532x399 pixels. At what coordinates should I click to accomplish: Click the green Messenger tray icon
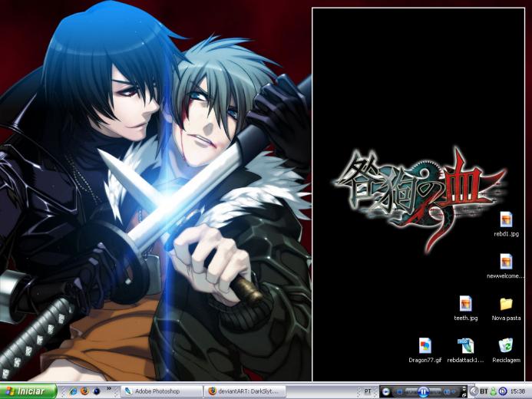click(x=494, y=391)
